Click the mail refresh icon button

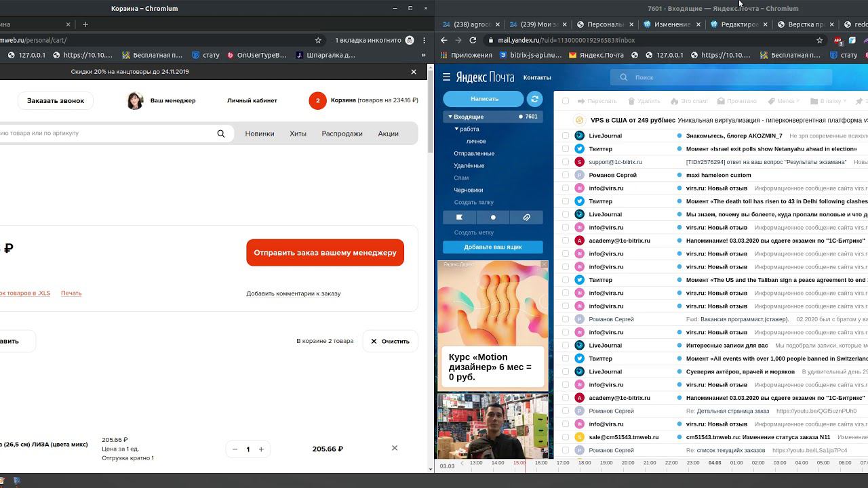coord(534,99)
